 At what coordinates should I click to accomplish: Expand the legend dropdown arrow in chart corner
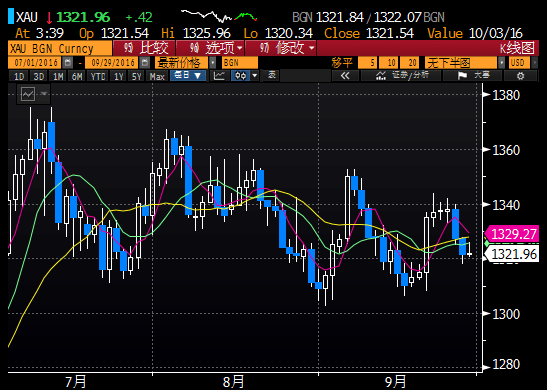coord(44,93)
